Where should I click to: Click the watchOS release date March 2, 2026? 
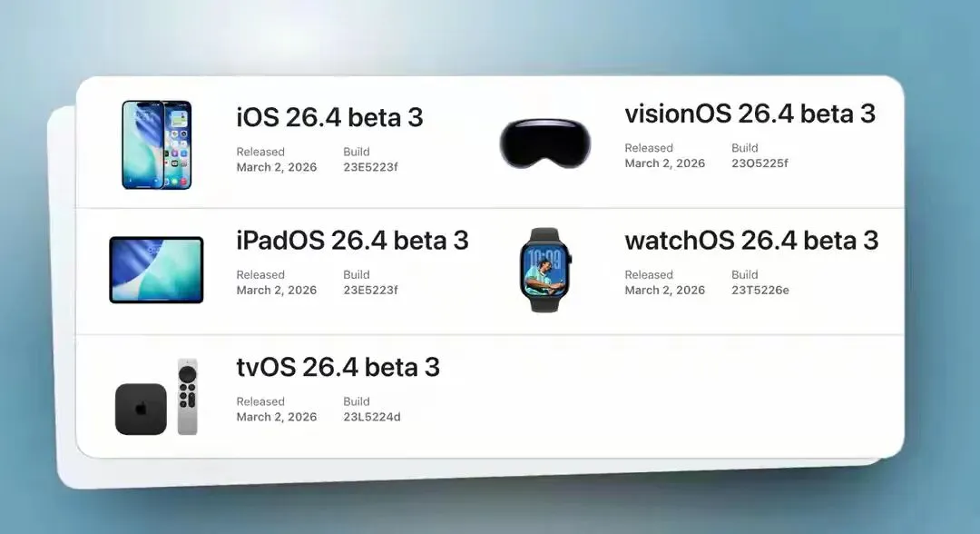pyautogui.click(x=665, y=290)
